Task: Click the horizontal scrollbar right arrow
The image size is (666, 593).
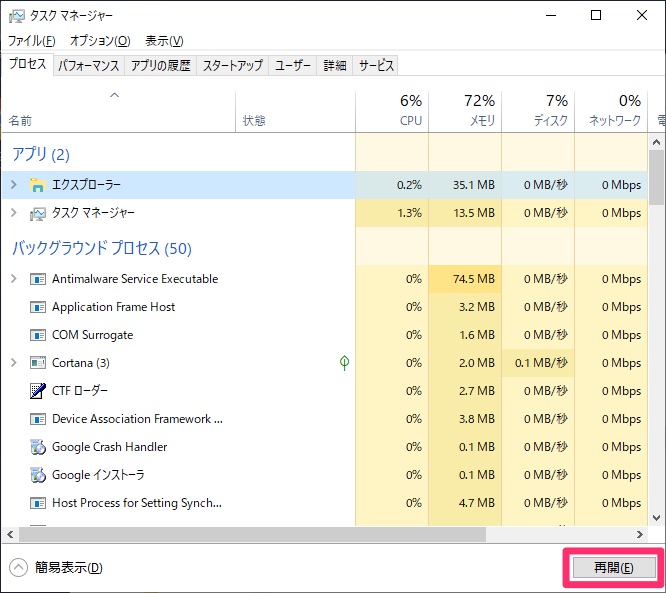Action: pyautogui.click(x=640, y=535)
